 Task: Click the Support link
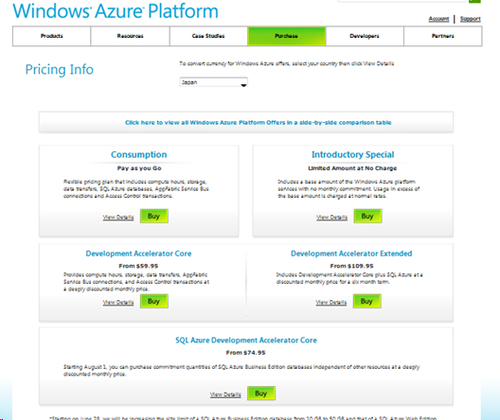tap(470, 19)
